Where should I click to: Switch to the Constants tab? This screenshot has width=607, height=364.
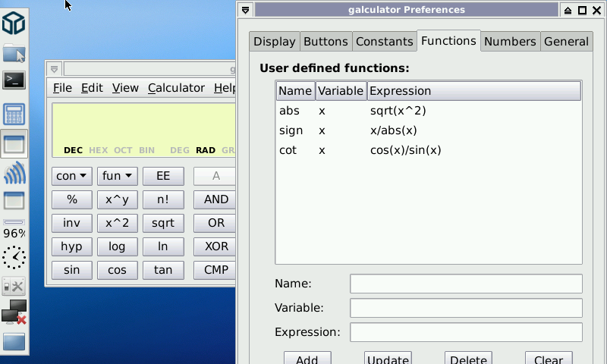point(385,42)
